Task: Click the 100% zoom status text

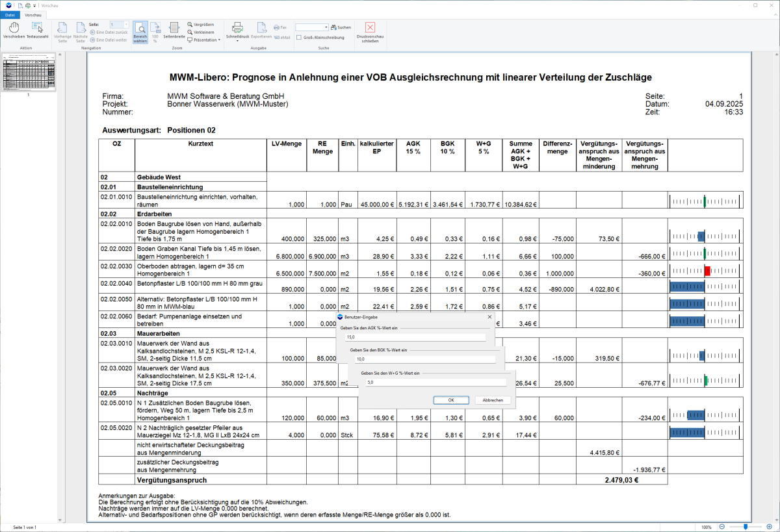Action: [x=707, y=527]
